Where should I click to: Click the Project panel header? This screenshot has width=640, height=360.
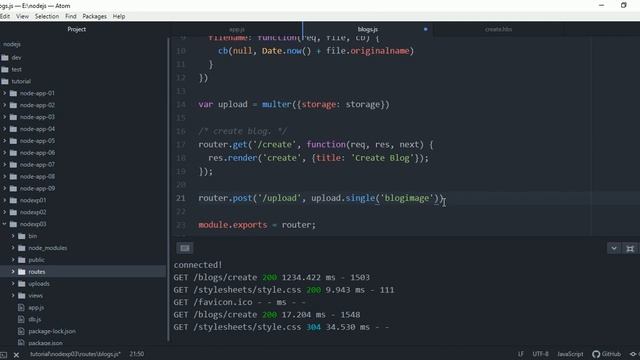(x=77, y=29)
